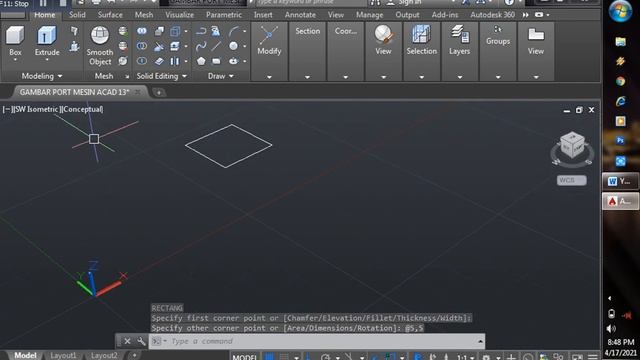This screenshot has height=360, width=640.
Task: Select the Solid Union tool
Action: tap(142, 31)
